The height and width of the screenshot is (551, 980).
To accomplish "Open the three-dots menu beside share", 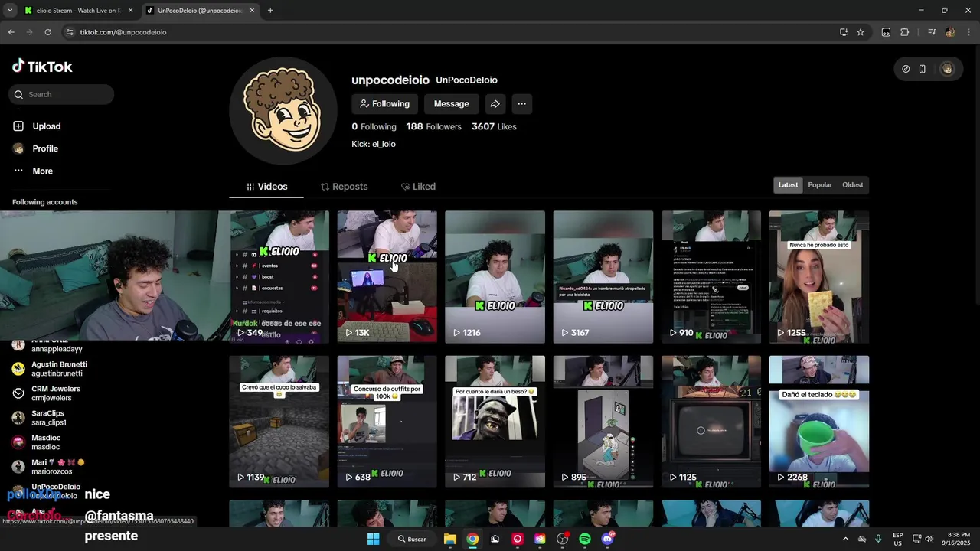I will [521, 104].
